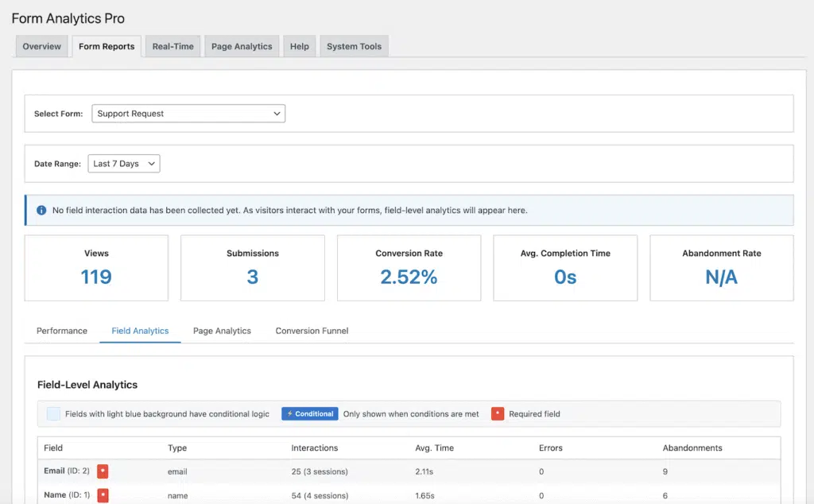Image resolution: width=814 pixels, height=504 pixels.
Task: Click the Name row abandonments value 6
Action: (665, 496)
